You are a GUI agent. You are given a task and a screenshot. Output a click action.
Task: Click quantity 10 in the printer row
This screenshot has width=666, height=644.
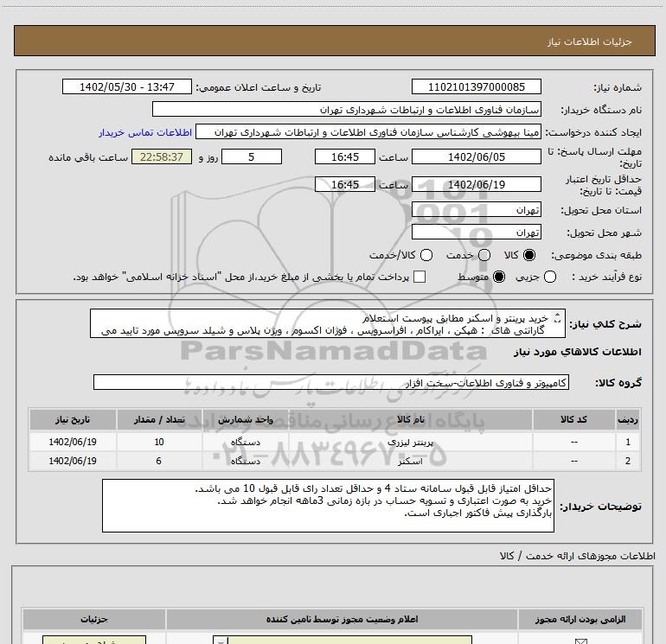[x=159, y=442]
